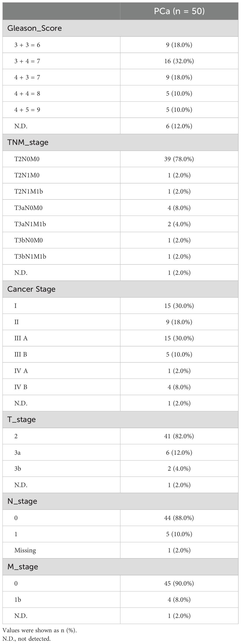Click the IV B row label
Screen dimensions: 241x644
21,387
